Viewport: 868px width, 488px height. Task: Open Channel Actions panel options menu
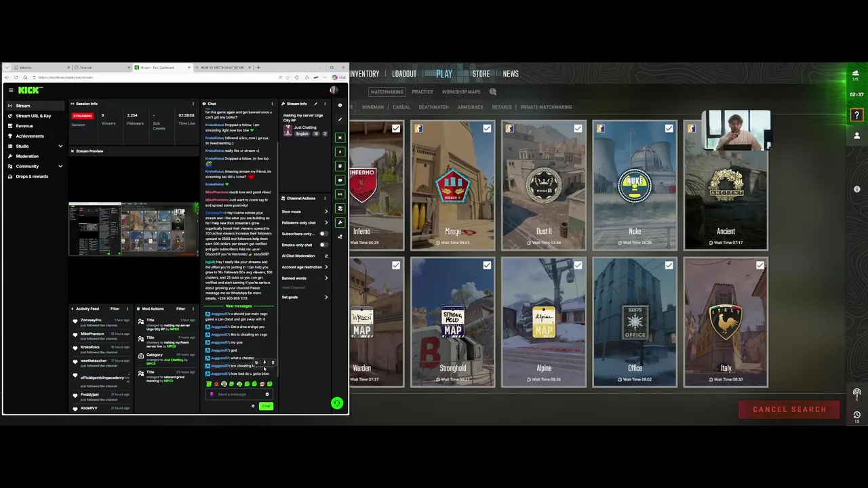(x=325, y=199)
